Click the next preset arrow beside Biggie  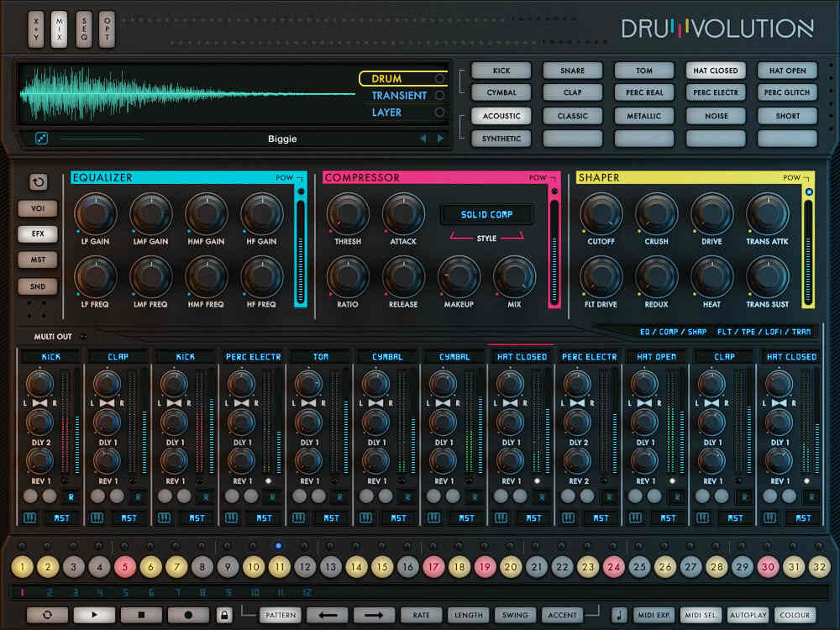(440, 139)
